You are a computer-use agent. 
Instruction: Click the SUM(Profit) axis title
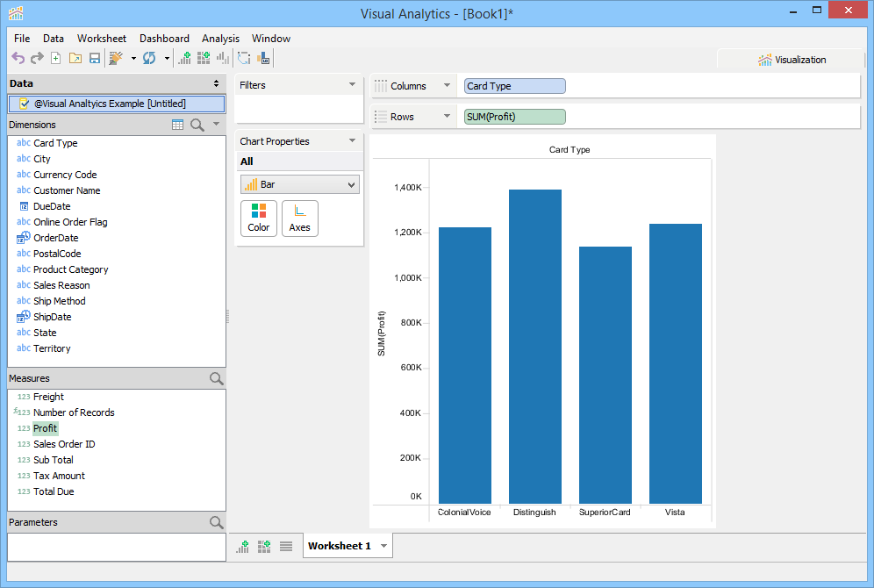pyautogui.click(x=381, y=333)
